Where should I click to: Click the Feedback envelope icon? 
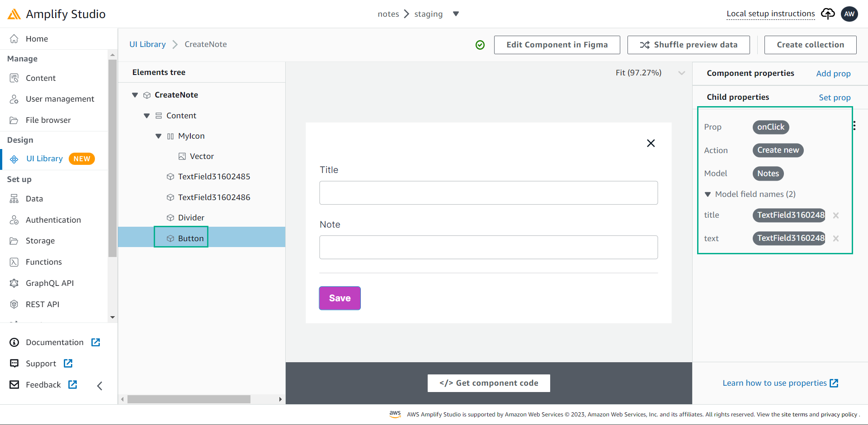[14, 385]
